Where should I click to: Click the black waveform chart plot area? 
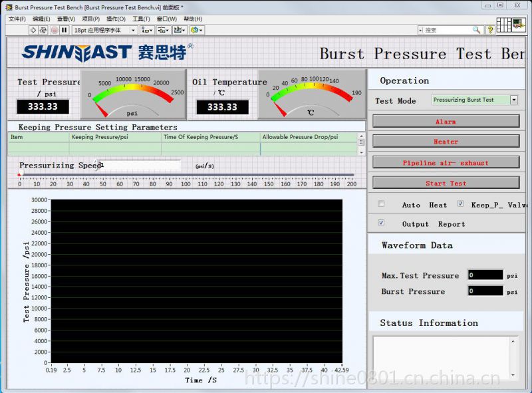pyautogui.click(x=196, y=281)
